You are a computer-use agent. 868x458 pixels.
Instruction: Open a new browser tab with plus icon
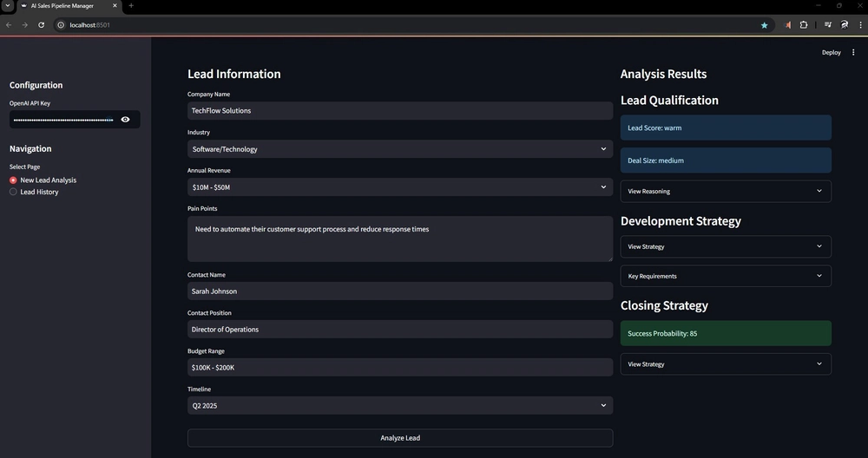131,5
